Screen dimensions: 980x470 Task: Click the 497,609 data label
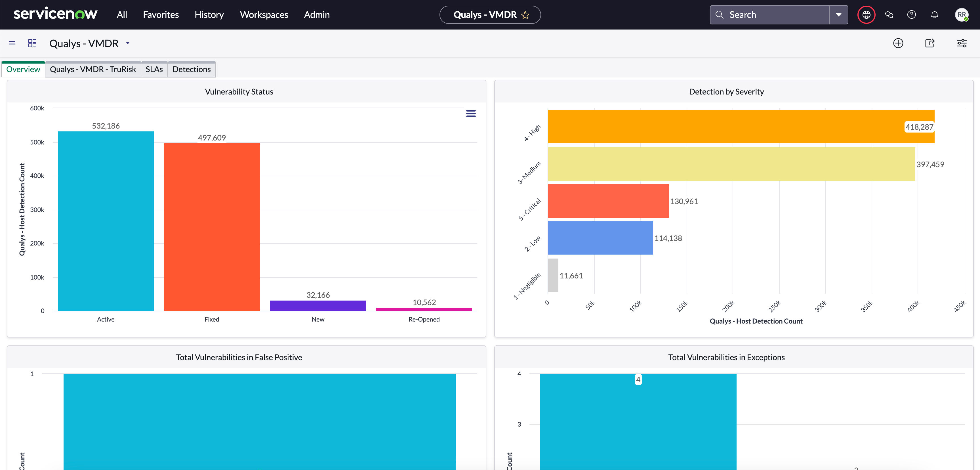(x=212, y=138)
